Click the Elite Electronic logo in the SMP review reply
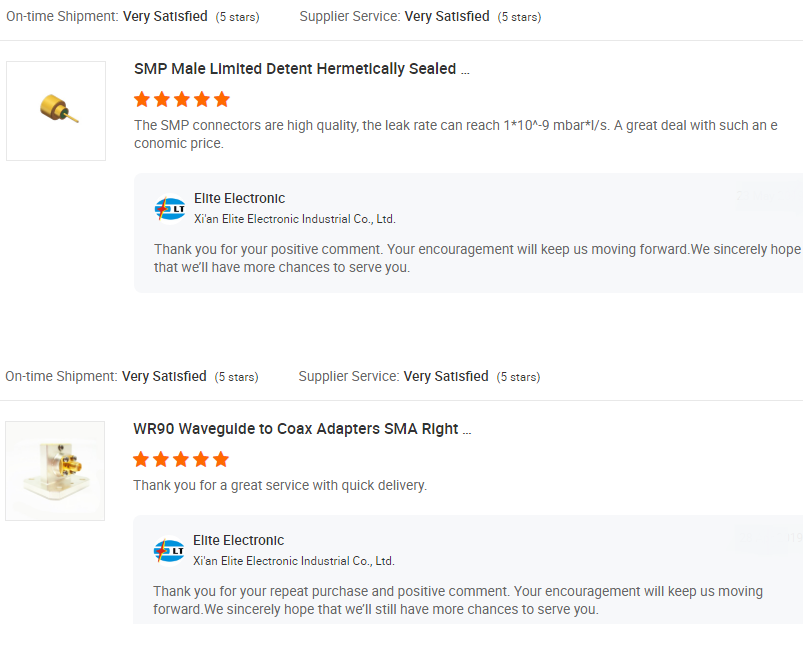This screenshot has height=647, width=803. click(x=170, y=209)
